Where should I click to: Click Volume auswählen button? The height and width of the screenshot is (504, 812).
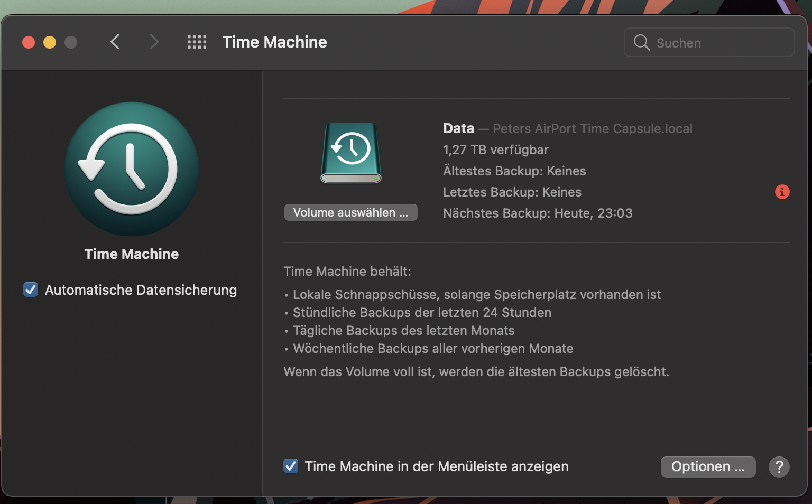pyautogui.click(x=351, y=212)
